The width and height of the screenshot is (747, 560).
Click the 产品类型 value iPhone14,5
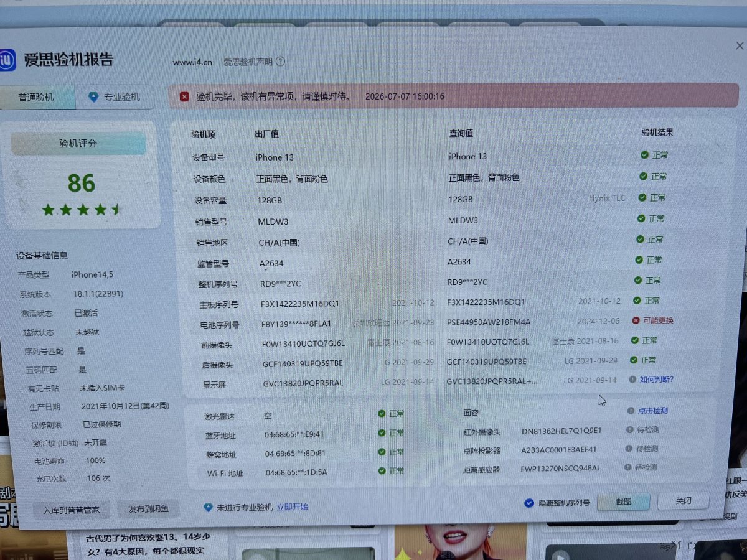pos(92,274)
